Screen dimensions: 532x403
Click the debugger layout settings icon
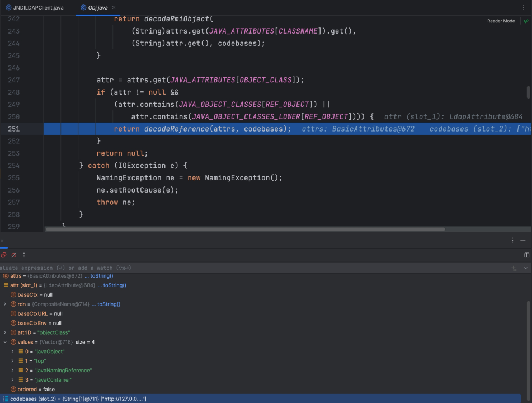(527, 255)
